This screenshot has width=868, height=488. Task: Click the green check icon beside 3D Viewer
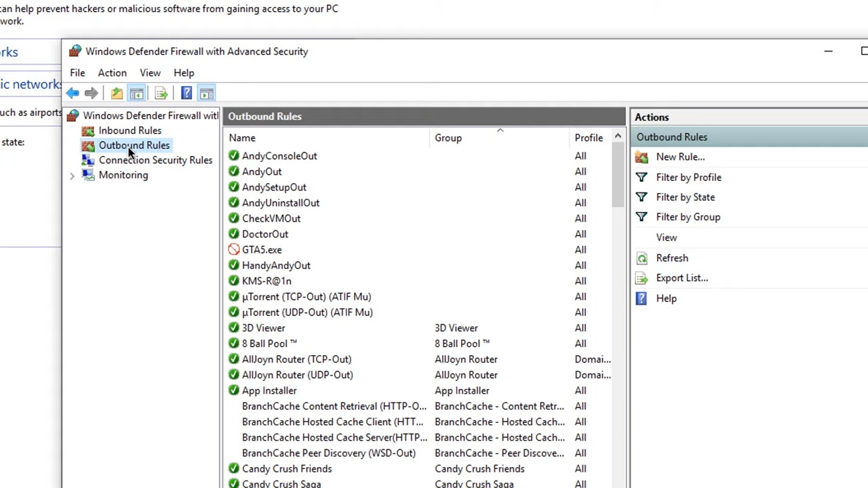pyautogui.click(x=234, y=328)
